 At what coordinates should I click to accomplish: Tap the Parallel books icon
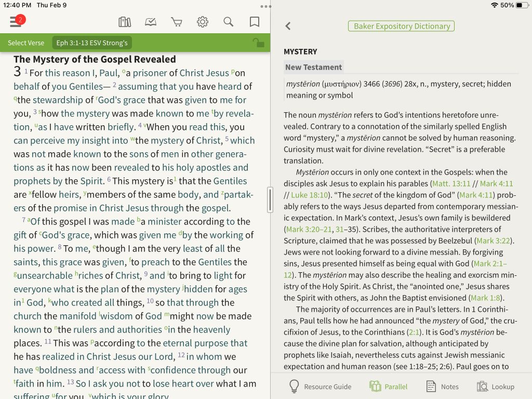[375, 387]
